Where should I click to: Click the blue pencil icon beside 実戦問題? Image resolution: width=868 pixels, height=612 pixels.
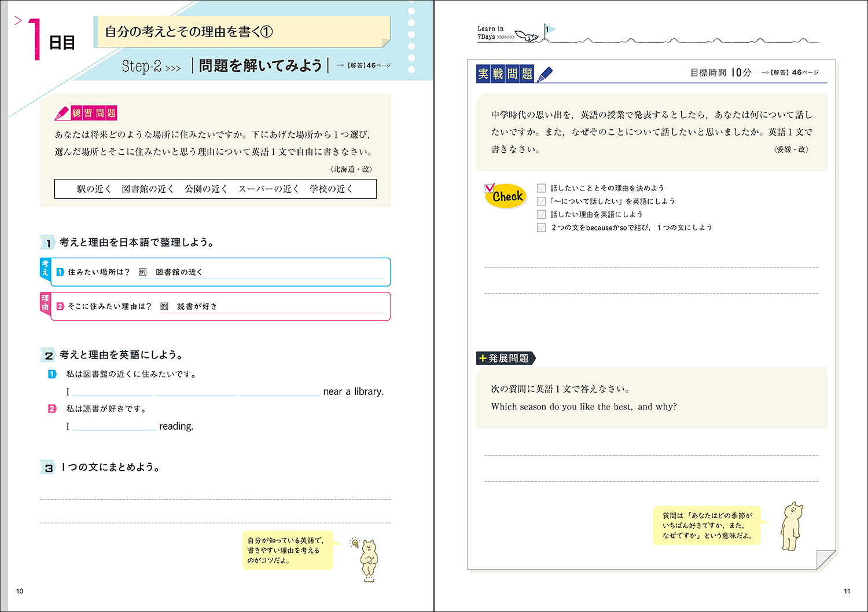[x=545, y=74]
